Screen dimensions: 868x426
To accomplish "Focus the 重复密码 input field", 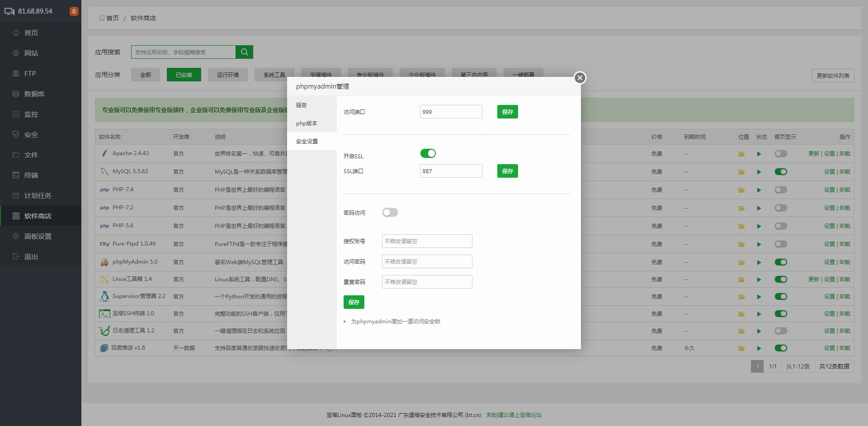I will click(427, 282).
